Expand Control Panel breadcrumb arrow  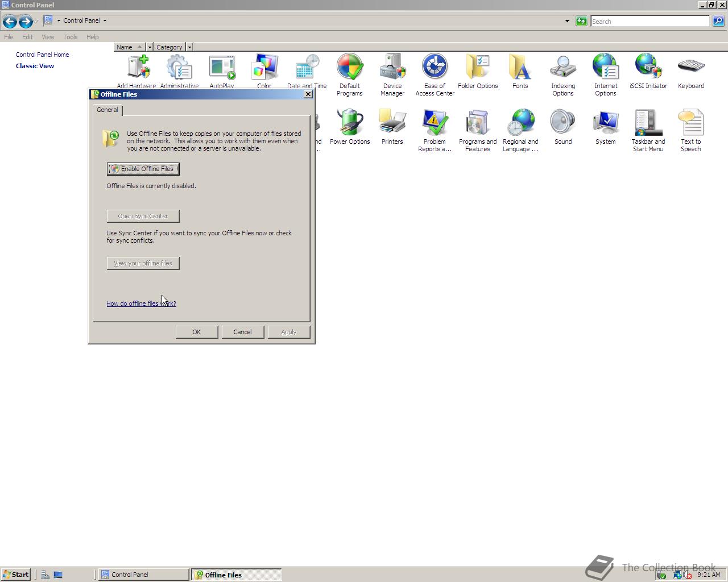click(x=105, y=20)
